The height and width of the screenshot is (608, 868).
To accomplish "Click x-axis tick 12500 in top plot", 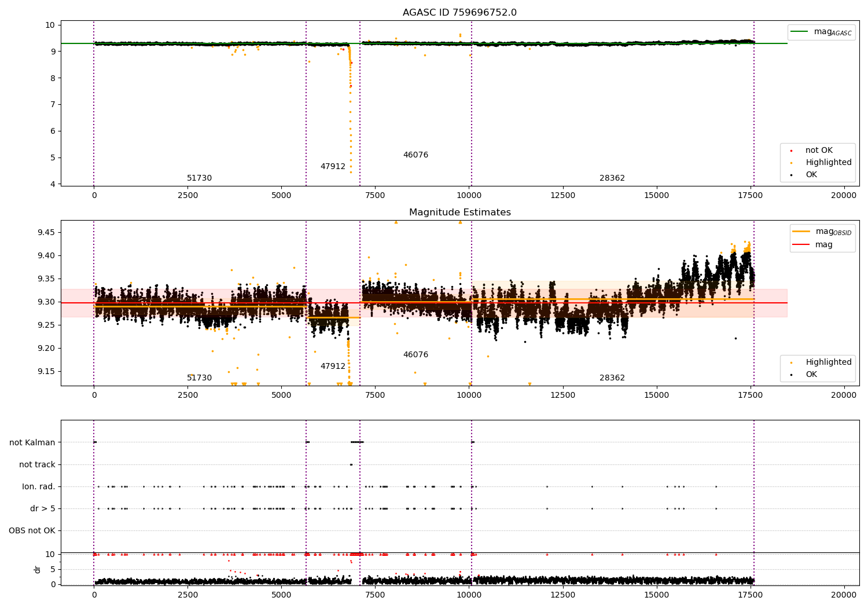I will [562, 196].
